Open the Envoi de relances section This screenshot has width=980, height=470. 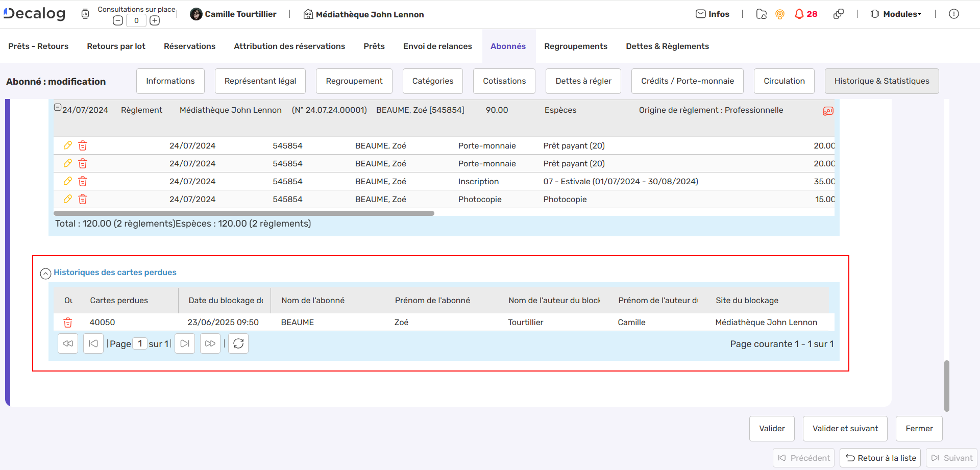click(x=437, y=46)
